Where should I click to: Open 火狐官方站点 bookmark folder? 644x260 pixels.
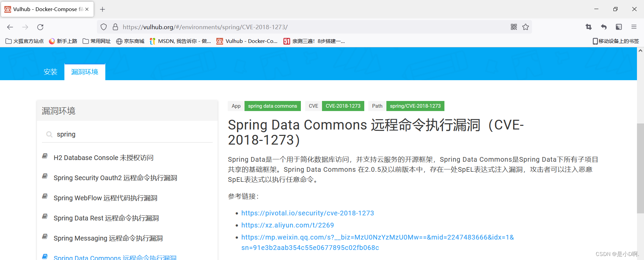pos(25,41)
